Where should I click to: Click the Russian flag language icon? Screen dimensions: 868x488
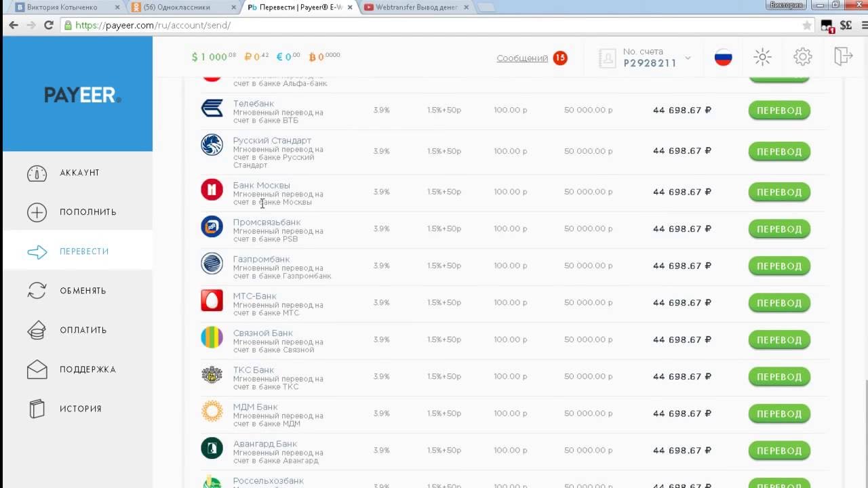[724, 57]
